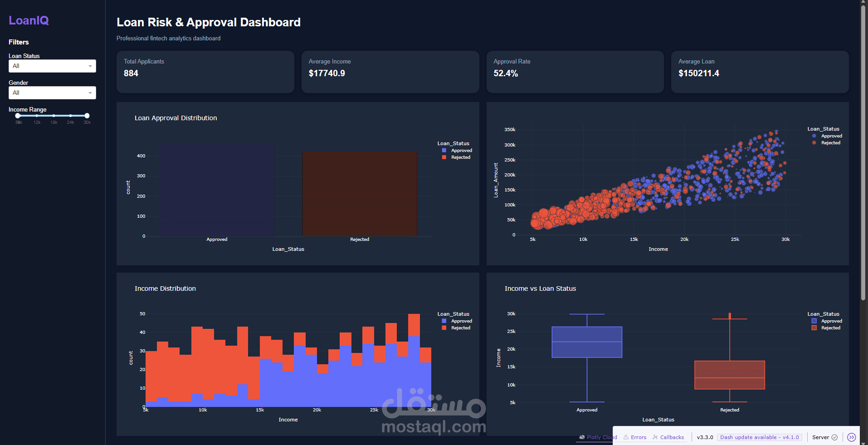Toggle Rejected legend in Income Distribution chart
The height and width of the screenshot is (445, 868).
pyautogui.click(x=456, y=328)
